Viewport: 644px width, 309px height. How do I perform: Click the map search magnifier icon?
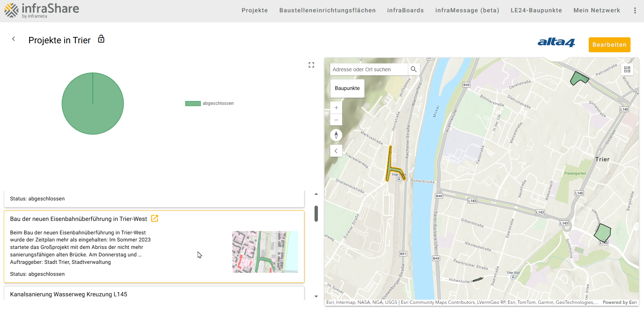click(414, 69)
